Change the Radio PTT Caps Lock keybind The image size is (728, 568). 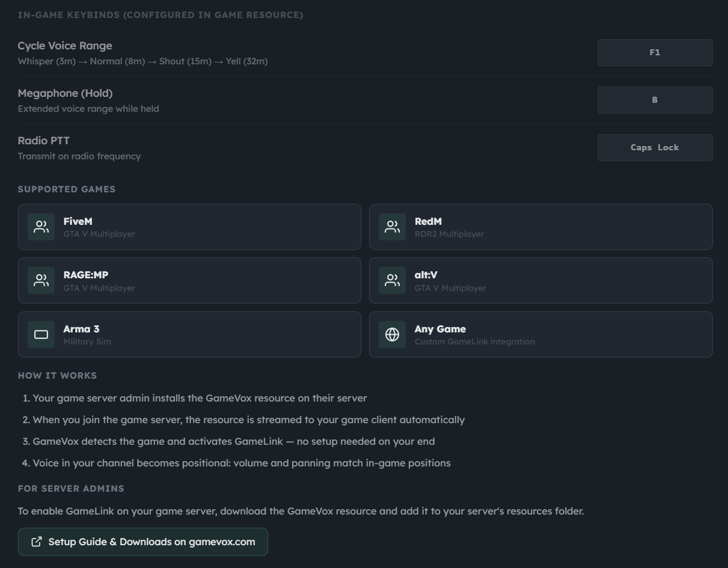tap(655, 147)
